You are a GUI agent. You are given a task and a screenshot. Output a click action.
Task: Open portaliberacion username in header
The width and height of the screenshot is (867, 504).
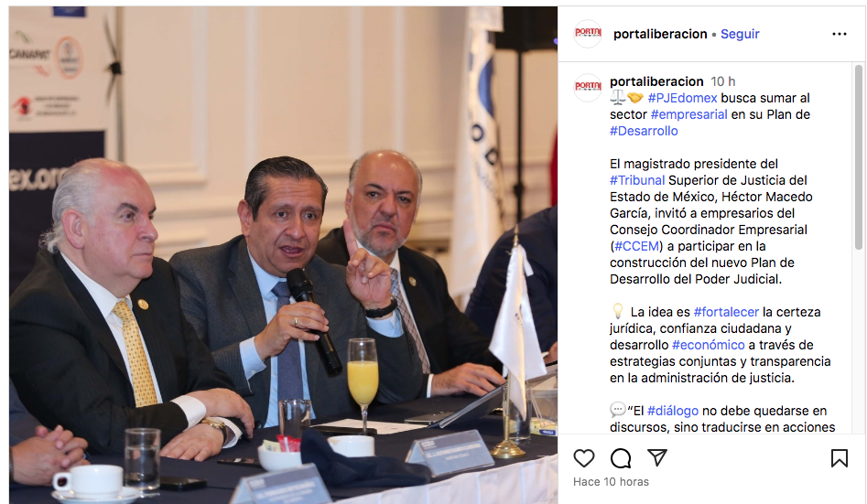[660, 34]
